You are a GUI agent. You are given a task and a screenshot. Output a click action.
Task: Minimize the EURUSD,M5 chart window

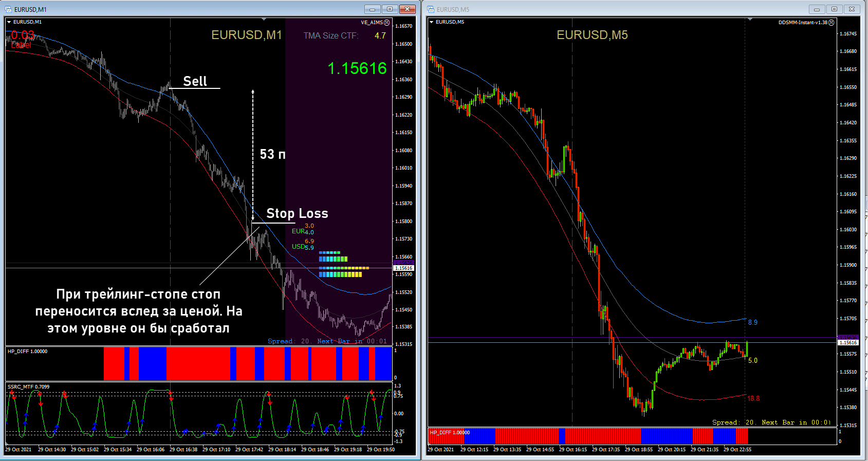[x=817, y=9]
